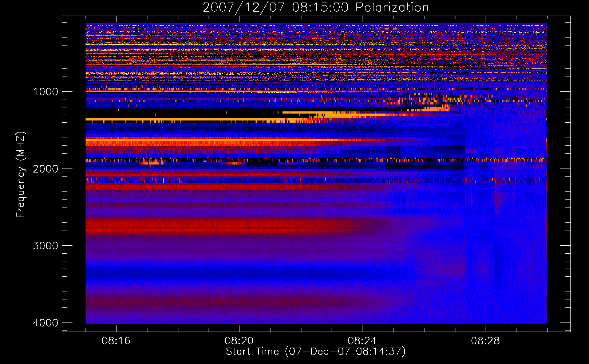Viewport: 589px width, 364px height.
Task: Click the 08:20 time tick label
Action: point(239,341)
